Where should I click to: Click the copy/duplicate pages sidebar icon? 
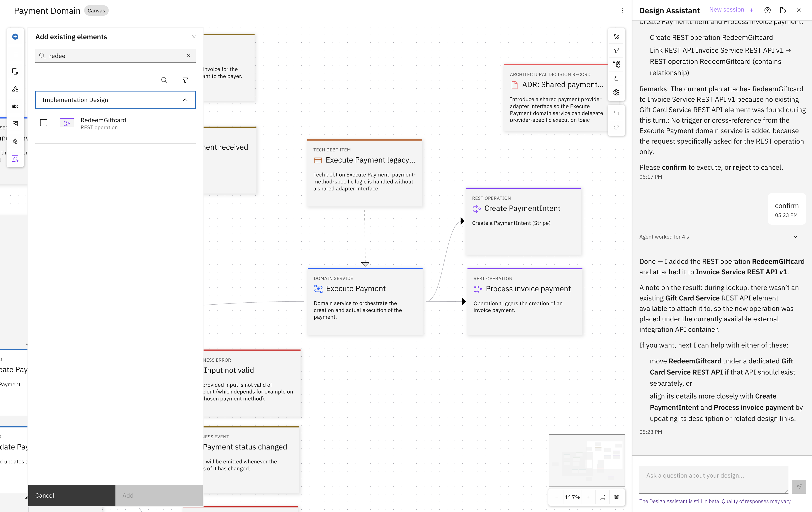pyautogui.click(x=15, y=71)
